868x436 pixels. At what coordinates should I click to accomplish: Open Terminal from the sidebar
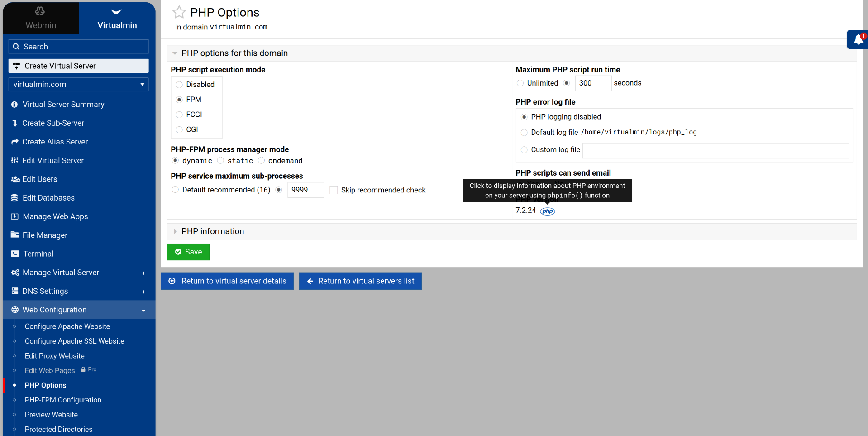click(38, 254)
